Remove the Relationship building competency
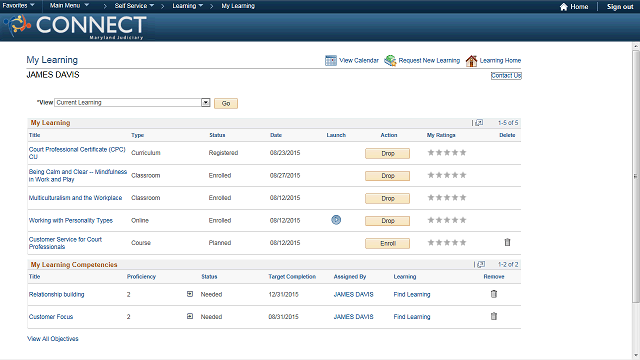Viewport: 640px width, 360px height. (494, 294)
